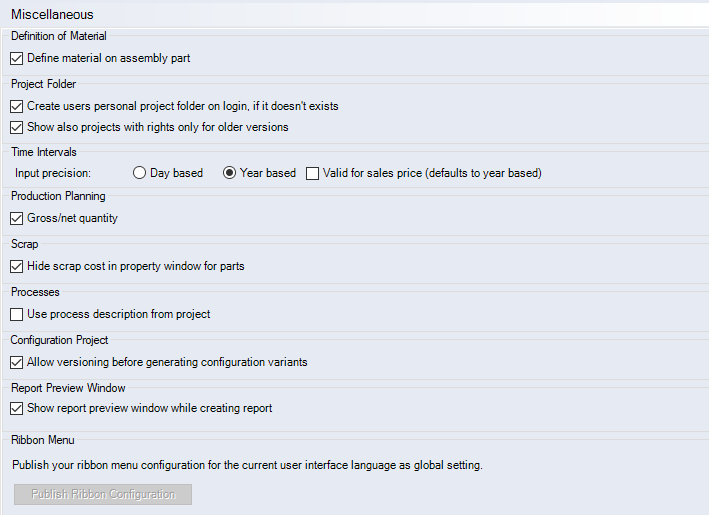
Task: Uncheck 'Define material on assembly part'
Action: [x=16, y=58]
